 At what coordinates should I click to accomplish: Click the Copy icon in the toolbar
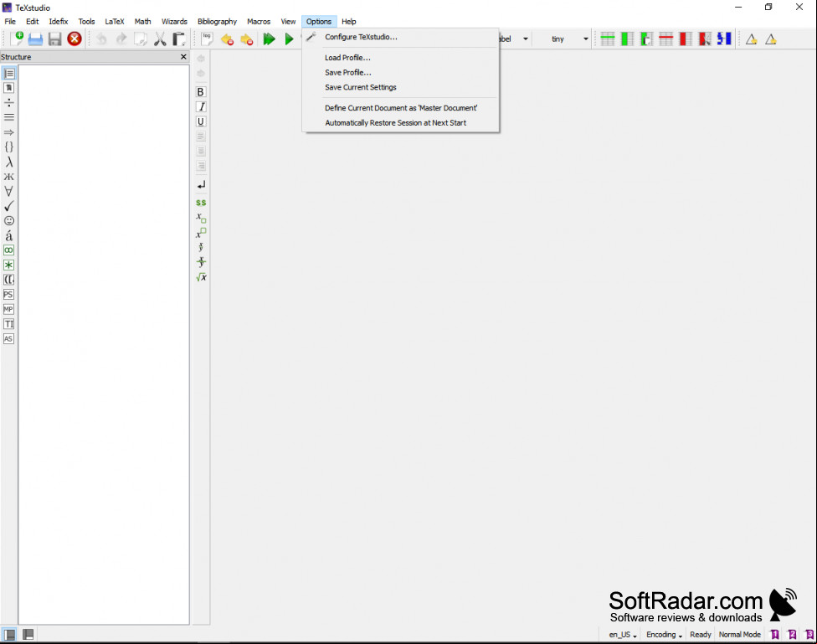coord(141,39)
